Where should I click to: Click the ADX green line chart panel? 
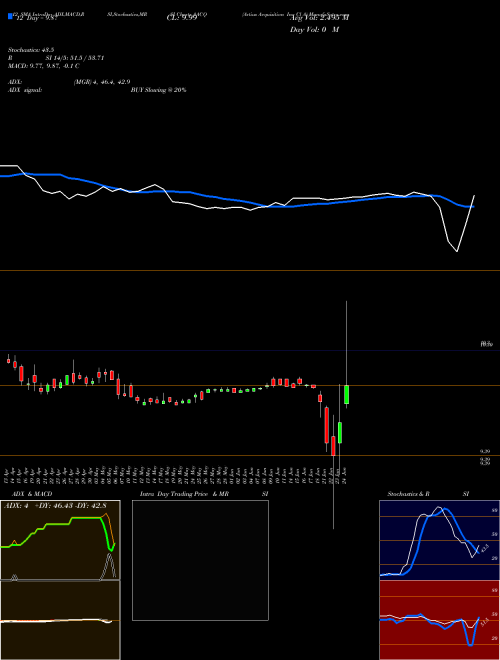tap(60, 540)
